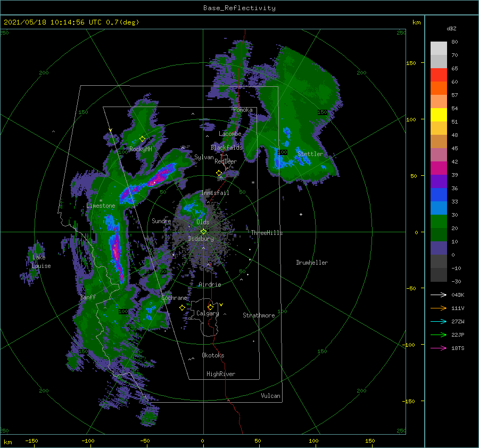Click the bright yellow 54 dBZ swatch
Viewport: 479px width, 448px height.
(439, 115)
